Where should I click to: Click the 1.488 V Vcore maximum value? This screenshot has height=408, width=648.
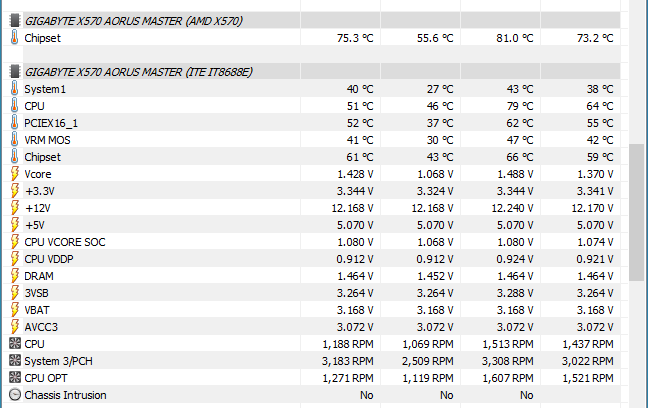[x=515, y=174]
